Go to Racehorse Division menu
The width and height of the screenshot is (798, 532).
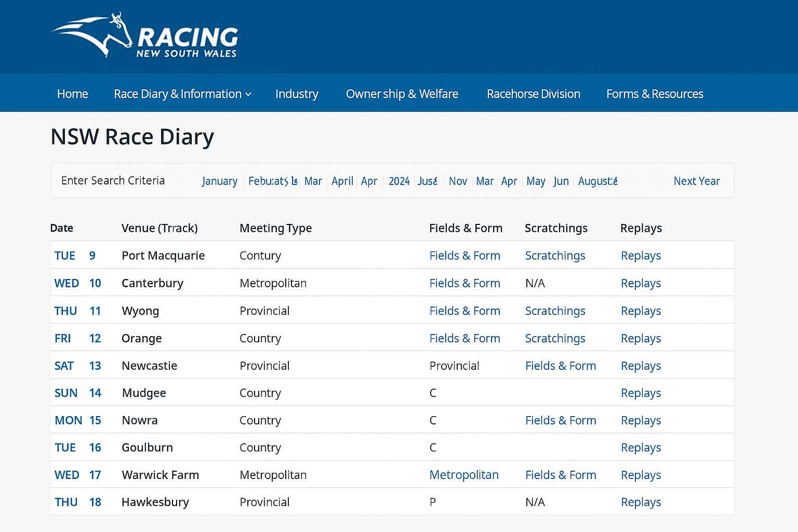click(534, 94)
